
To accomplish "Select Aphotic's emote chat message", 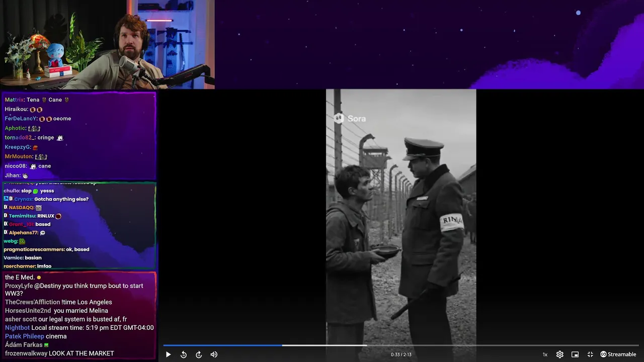I will point(23,128).
